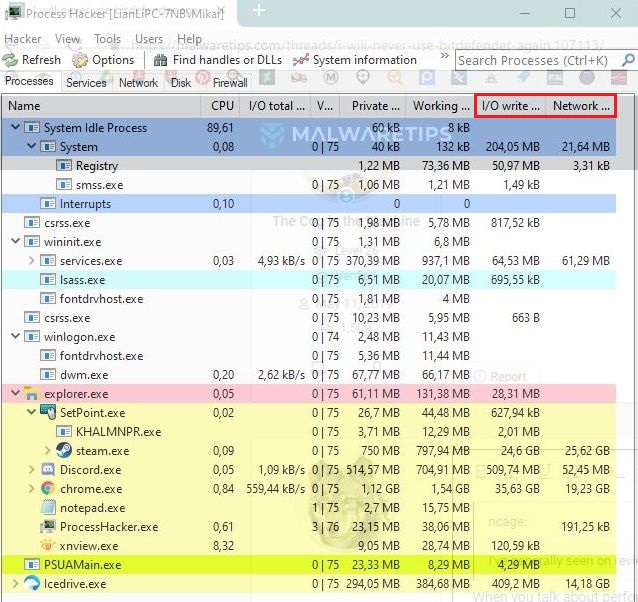Screen dimensions: 638x602
Task: Open the Hacker menu
Action: click(23, 39)
